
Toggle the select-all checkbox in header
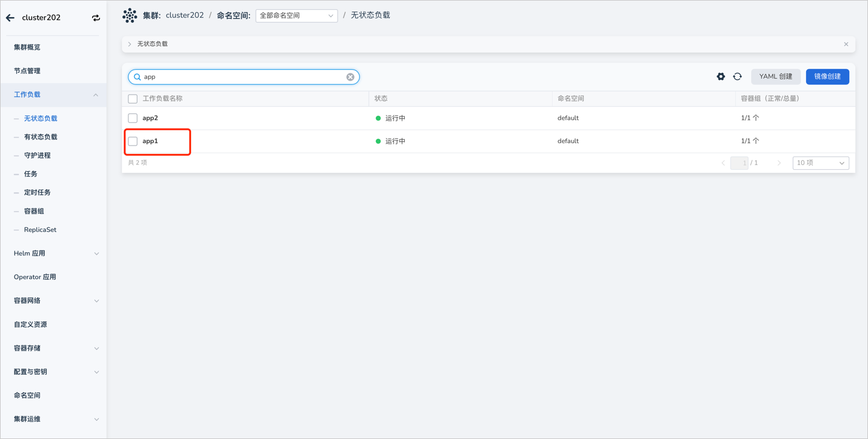(x=133, y=99)
